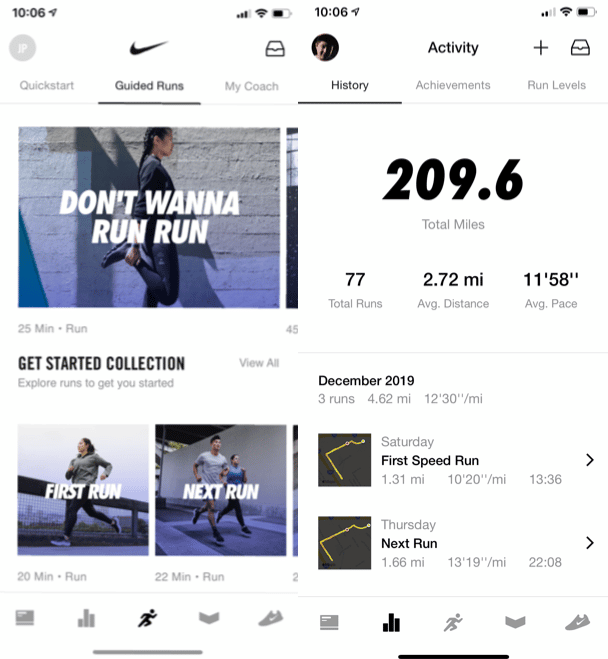This screenshot has height=659, width=608.
Task: Open the club badge icon in left bottom bar
Action: click(x=209, y=618)
